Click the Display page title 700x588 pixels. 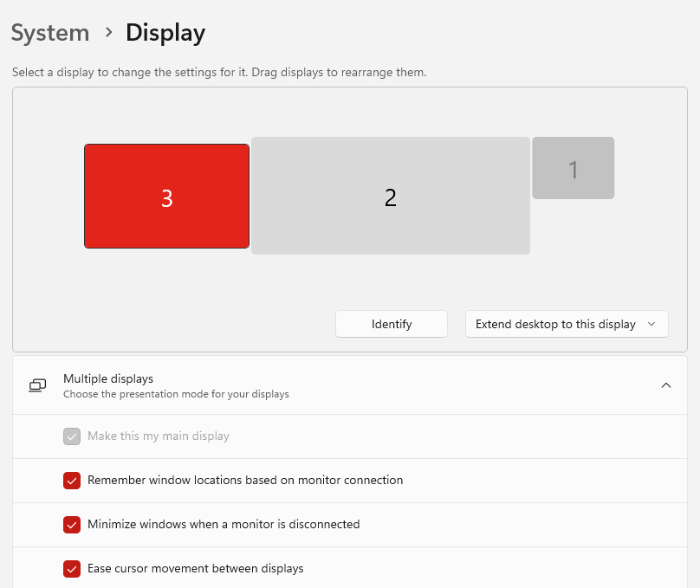click(165, 33)
